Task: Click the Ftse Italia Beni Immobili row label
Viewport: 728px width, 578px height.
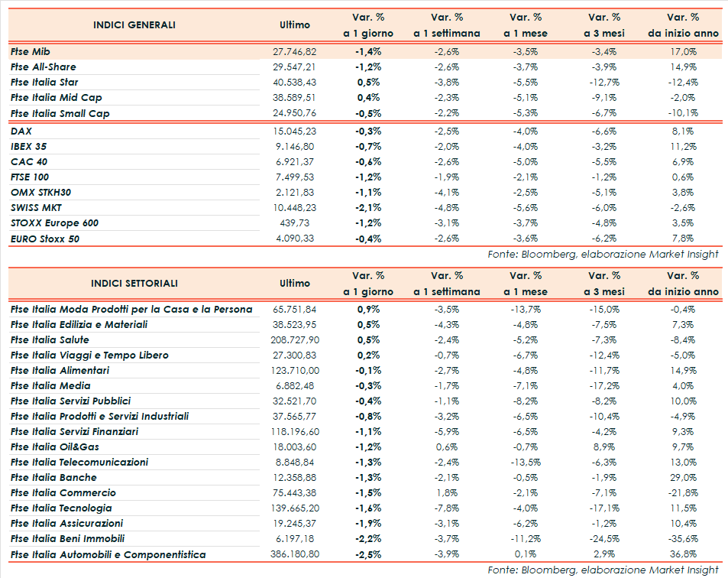Action: (66, 538)
